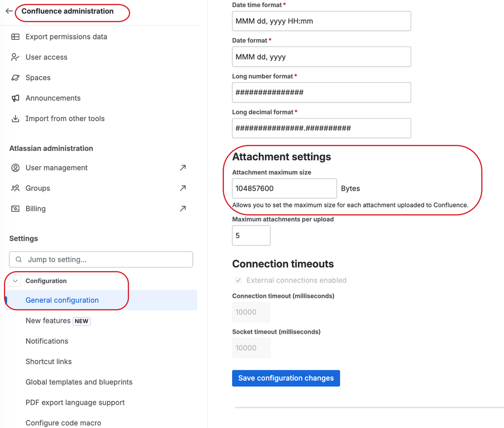Click the Announcements megaphone icon

[16, 98]
